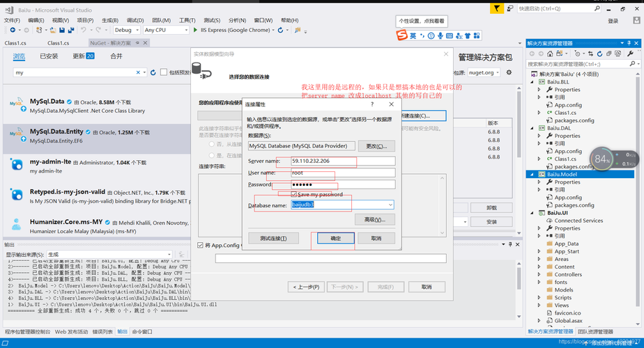Image resolution: width=644 pixels, height=348 pixels.
Task: Collapse the BaiJu.DAL project node
Action: click(532, 128)
